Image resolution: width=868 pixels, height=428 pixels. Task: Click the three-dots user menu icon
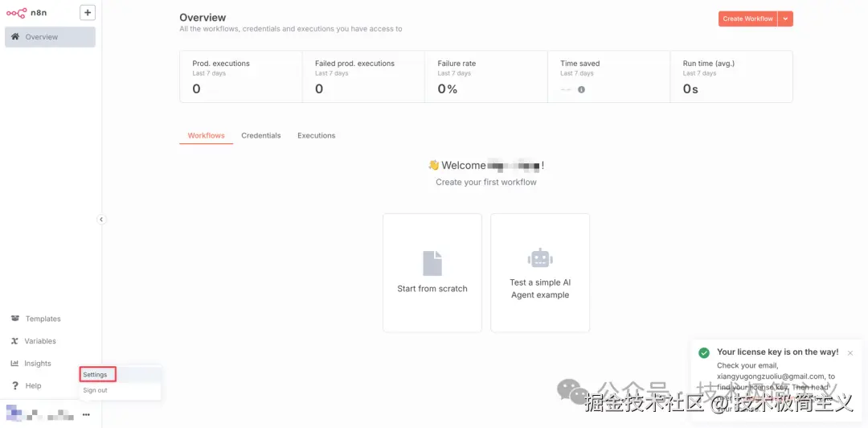pos(86,414)
